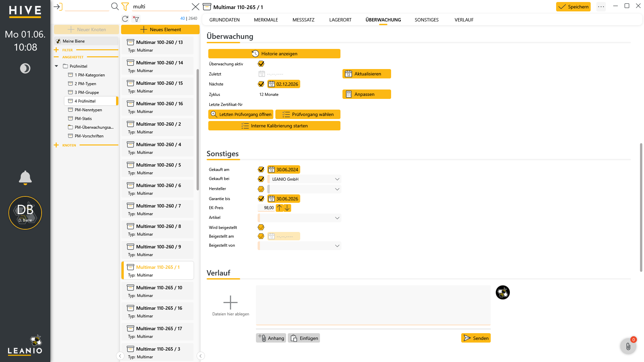Viewport: 644px width, 362px height.
Task: Toggle the dark mode moon icon
Action: 25,68
